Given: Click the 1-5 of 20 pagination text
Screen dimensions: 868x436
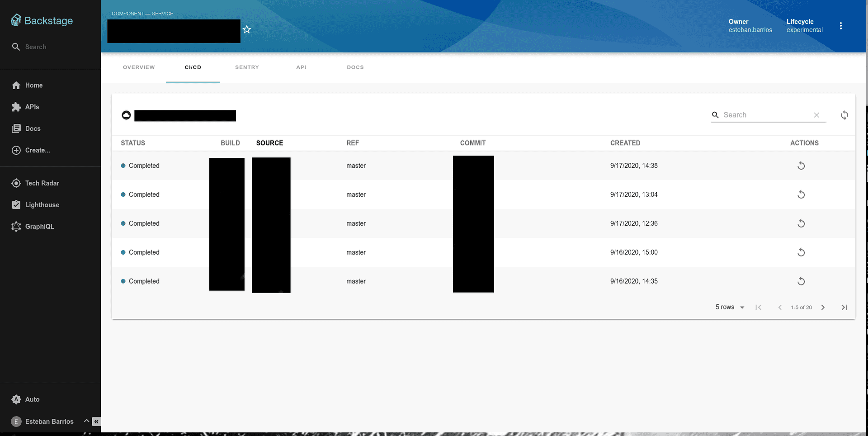Looking at the screenshot, I should (802, 308).
